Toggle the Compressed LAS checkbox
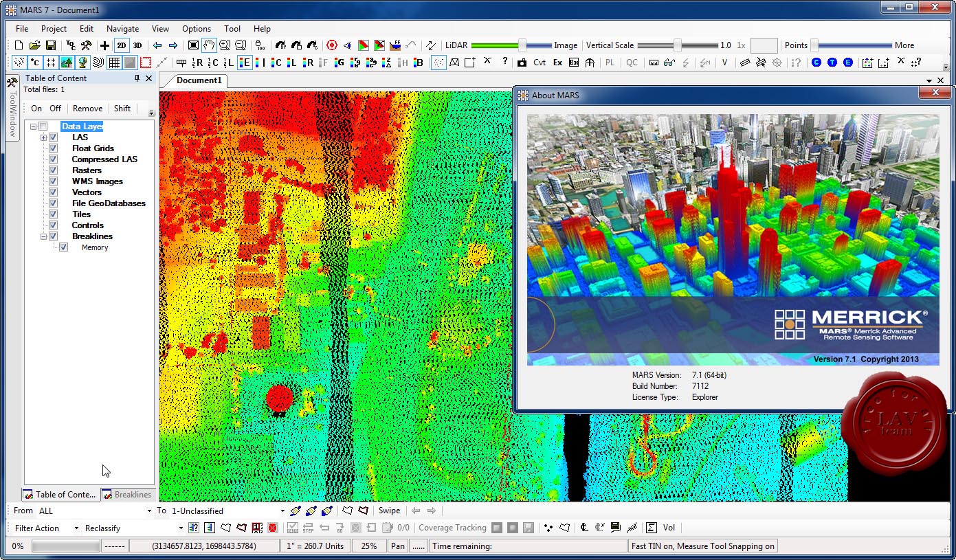Screen dimensions: 956x560 pos(53,159)
